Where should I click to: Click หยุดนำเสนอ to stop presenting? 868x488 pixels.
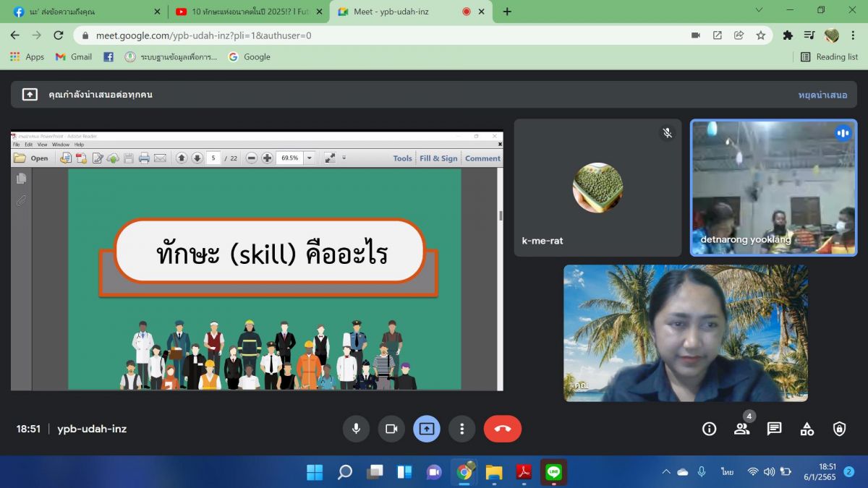[x=822, y=95]
